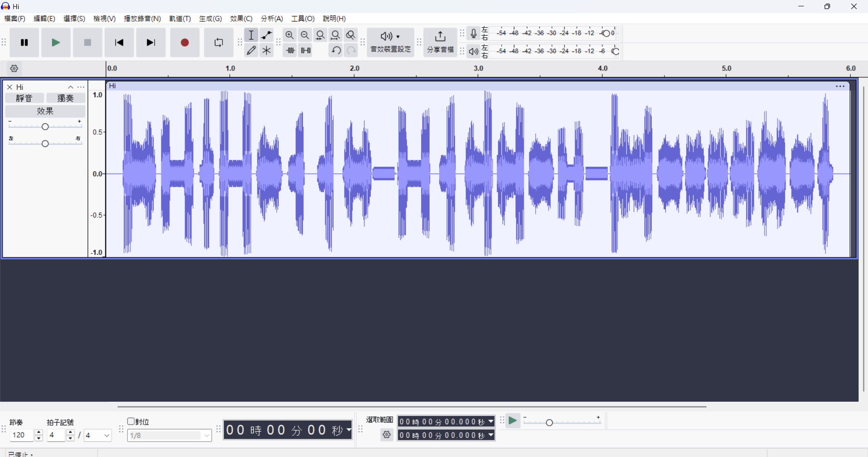Open the 檔案(F) File menu

tap(15, 19)
